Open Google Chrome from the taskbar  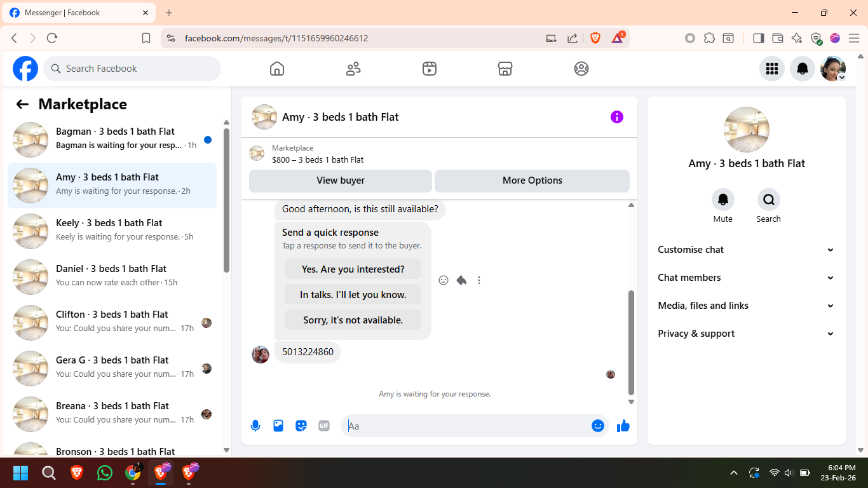[x=133, y=473]
